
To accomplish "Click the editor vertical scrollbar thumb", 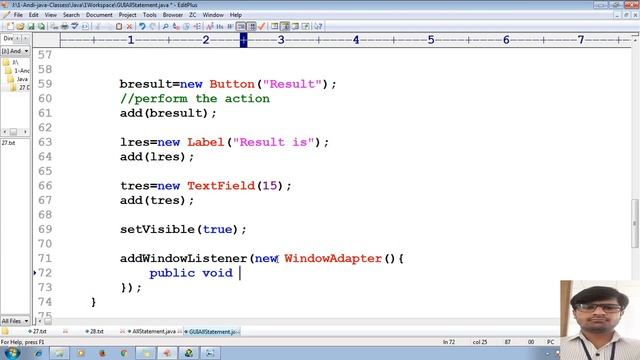I will coord(635,223).
